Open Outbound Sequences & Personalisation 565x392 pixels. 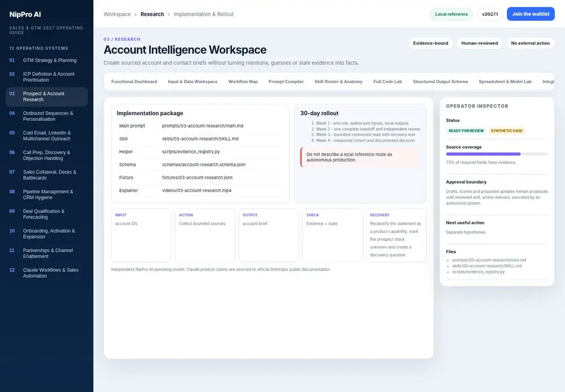click(x=46, y=116)
